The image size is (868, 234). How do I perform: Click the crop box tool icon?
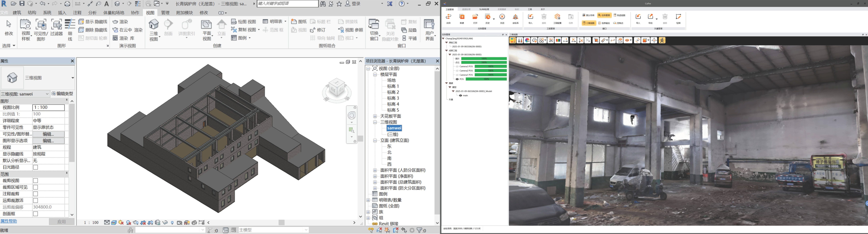pyautogui.click(x=596, y=40)
